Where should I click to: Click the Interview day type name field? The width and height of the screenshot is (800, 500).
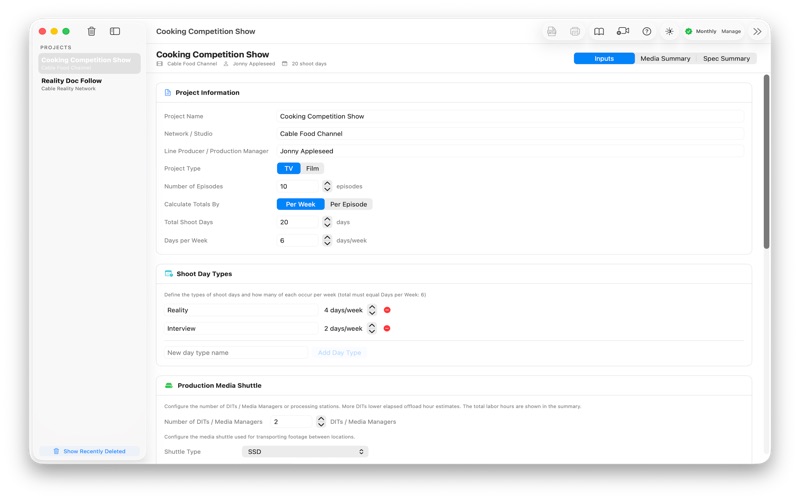(241, 328)
